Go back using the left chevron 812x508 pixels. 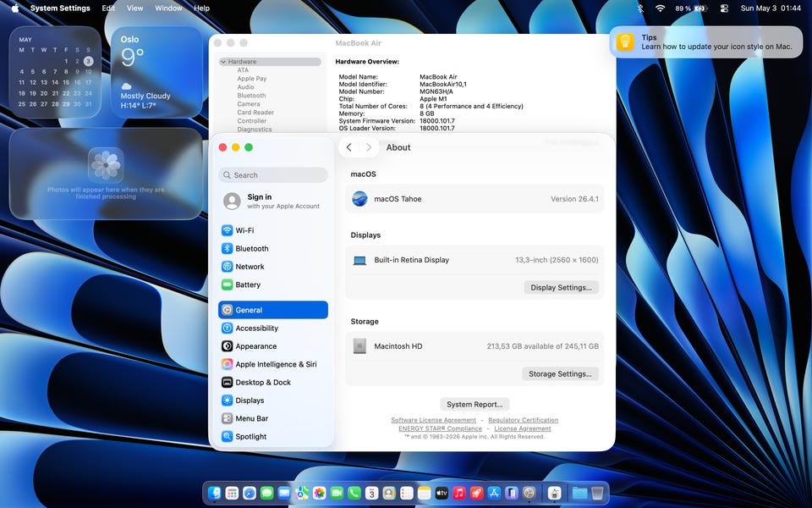point(349,147)
